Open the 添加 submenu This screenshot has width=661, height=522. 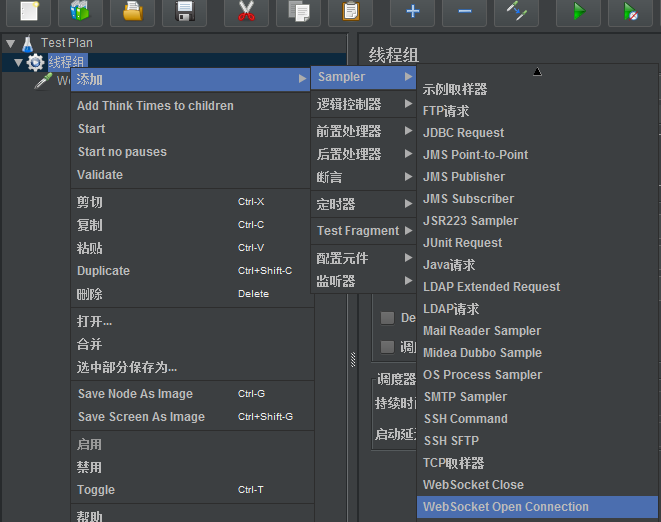point(190,79)
